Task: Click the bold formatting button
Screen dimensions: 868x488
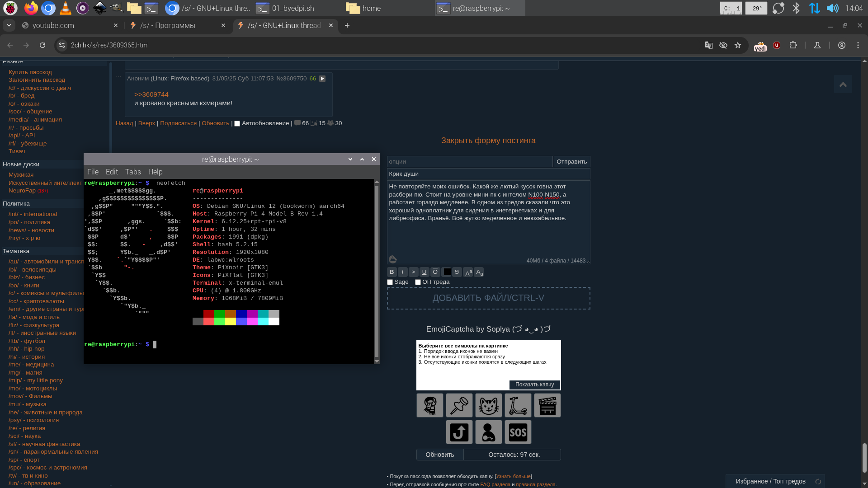Action: [x=392, y=272]
